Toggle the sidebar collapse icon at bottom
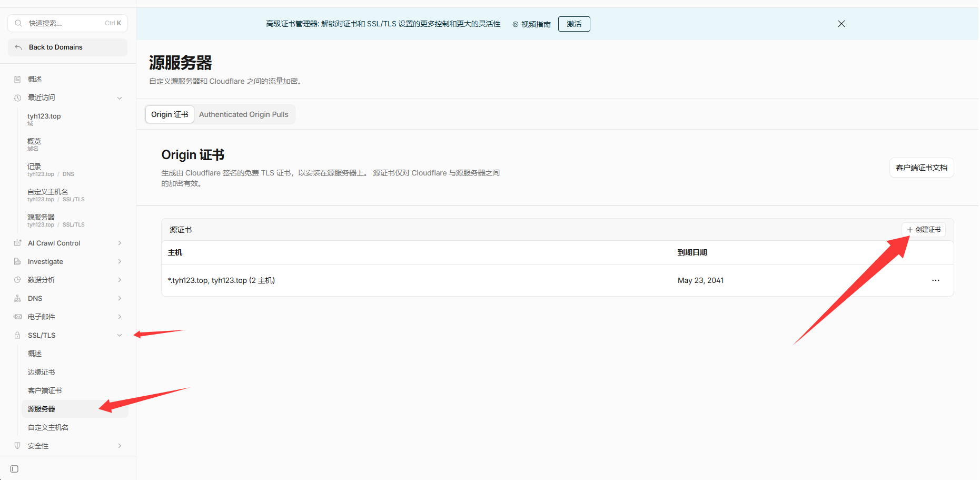 tap(14, 469)
